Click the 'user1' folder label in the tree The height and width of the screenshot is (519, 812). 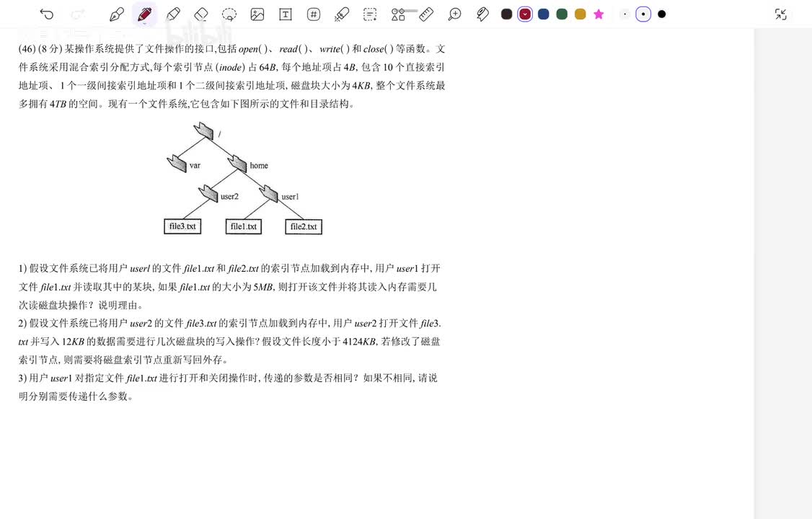(290, 197)
